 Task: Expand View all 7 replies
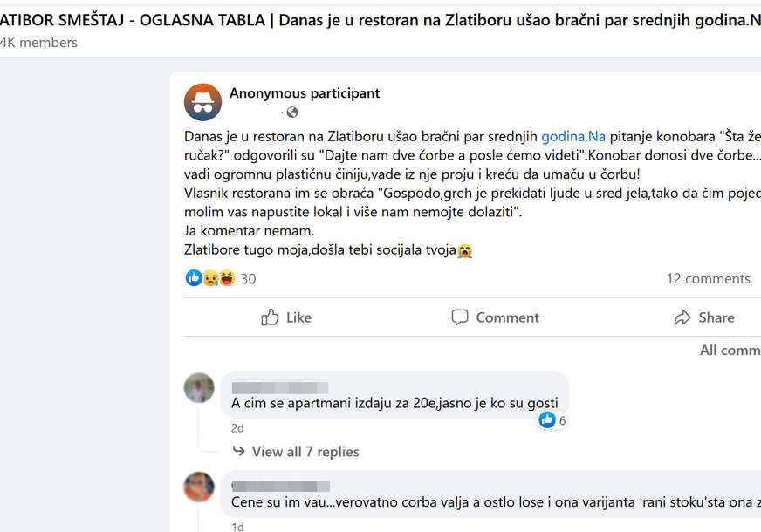pos(305,452)
